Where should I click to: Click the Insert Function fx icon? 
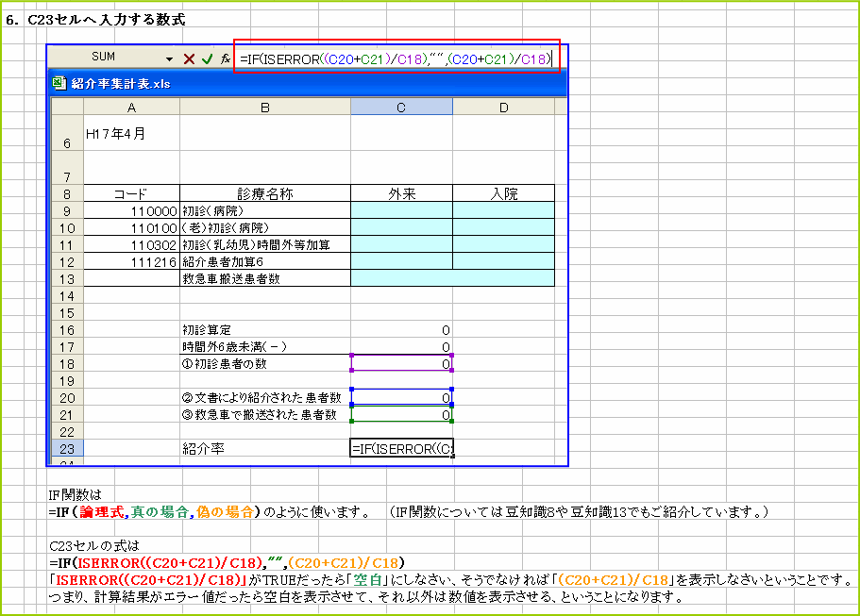[226, 58]
